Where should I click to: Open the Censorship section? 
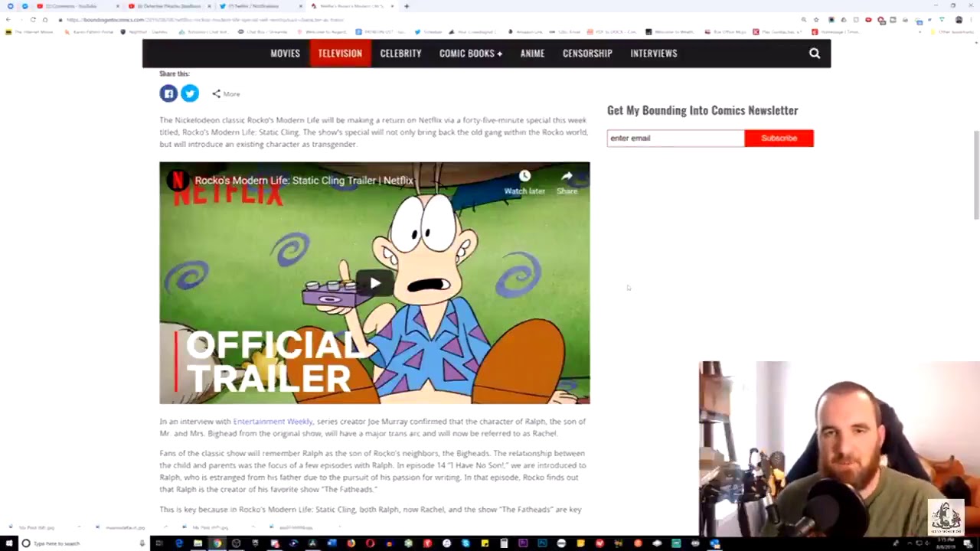click(x=587, y=54)
